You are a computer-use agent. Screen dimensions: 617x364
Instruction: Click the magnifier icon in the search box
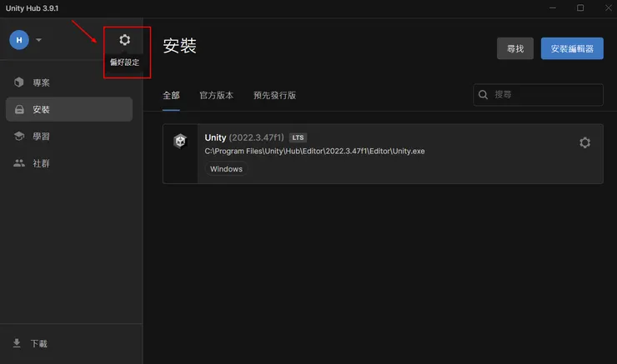484,95
